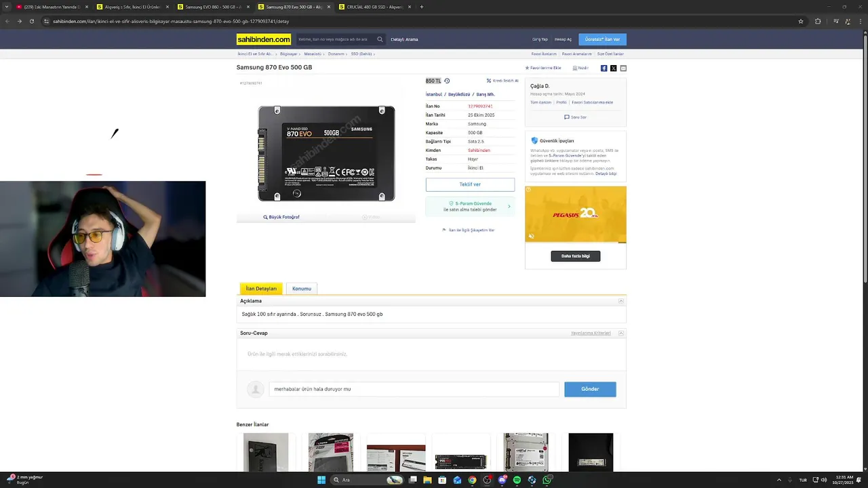Share listing on X
Image resolution: width=868 pixels, height=488 pixels.
tap(614, 68)
